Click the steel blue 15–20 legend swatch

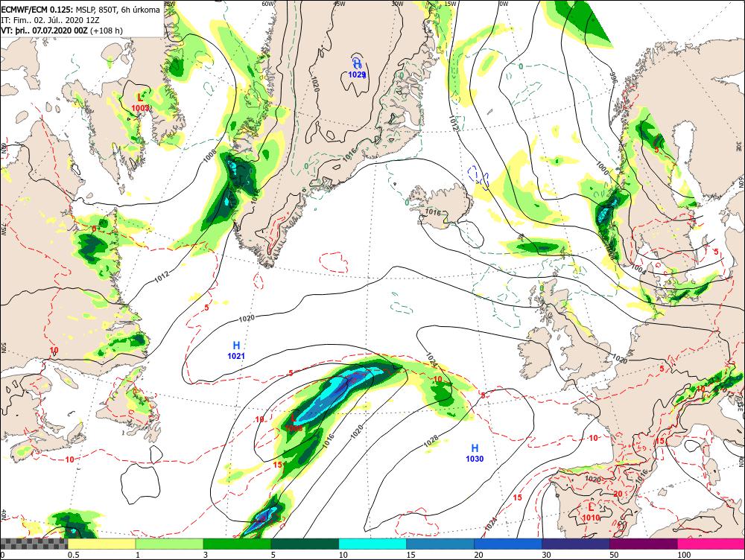440,544
